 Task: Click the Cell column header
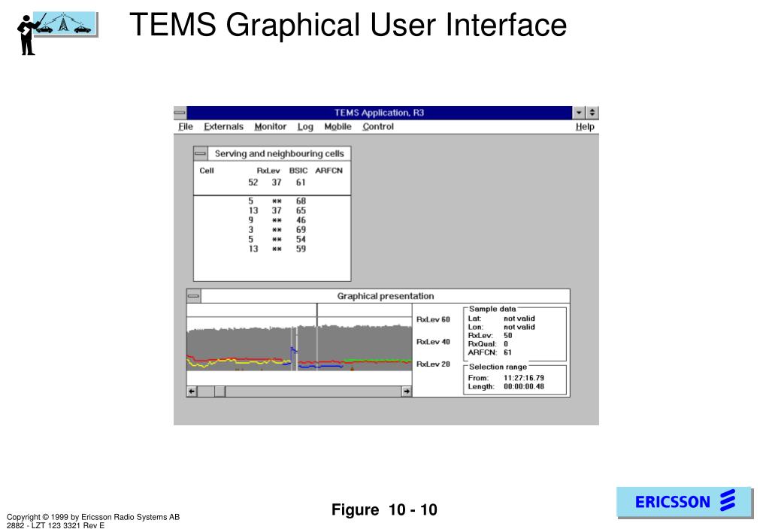(207, 171)
